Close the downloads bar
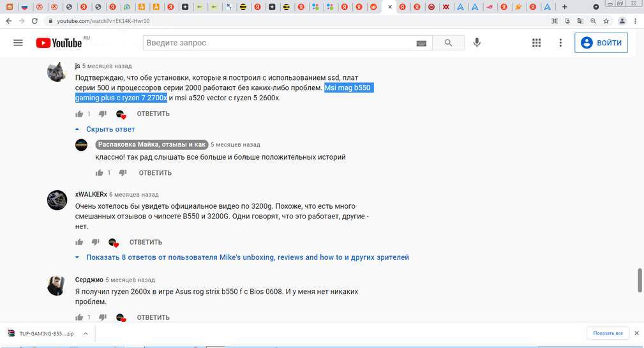The width and height of the screenshot is (644, 348). (636, 333)
